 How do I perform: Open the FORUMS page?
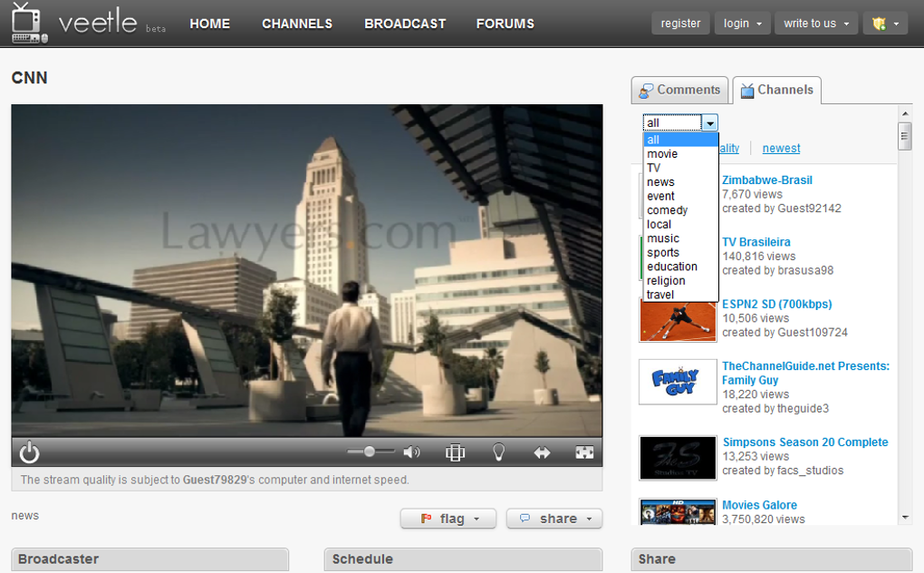(505, 24)
